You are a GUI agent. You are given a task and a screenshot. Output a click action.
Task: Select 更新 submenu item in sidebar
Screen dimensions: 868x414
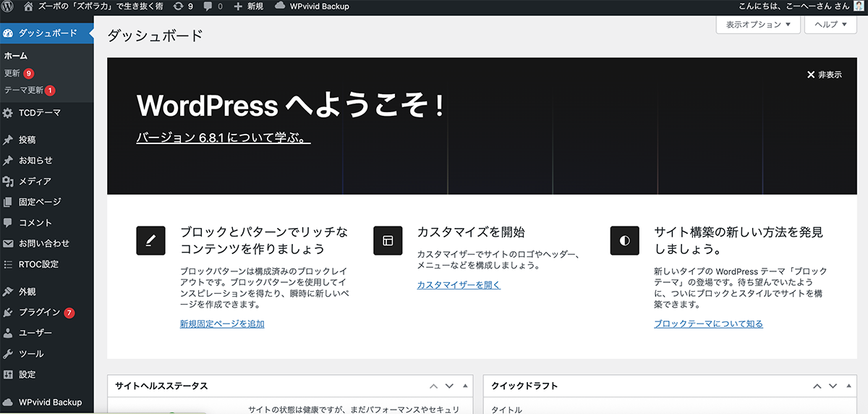tap(12, 73)
